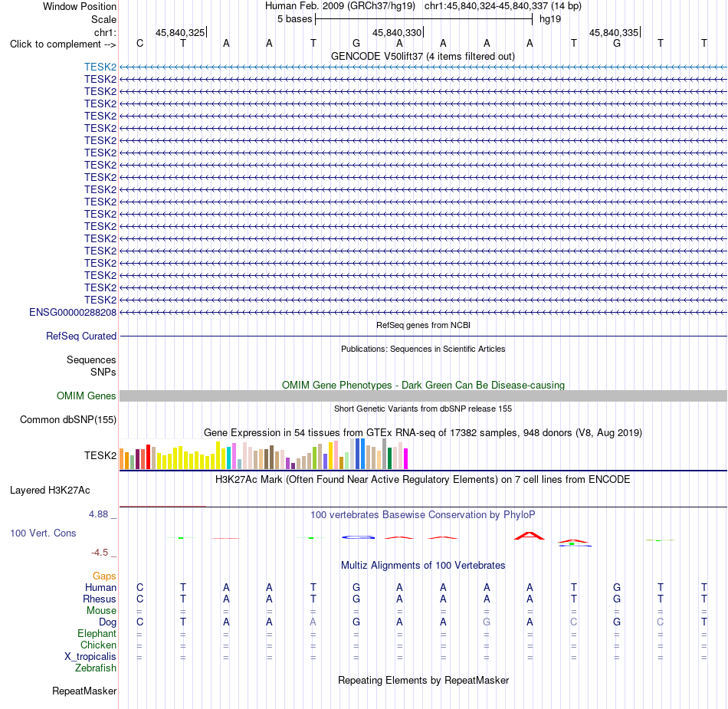728x709 pixels.
Task: Select the X_tropicalis alignment row label
Action: point(90,657)
